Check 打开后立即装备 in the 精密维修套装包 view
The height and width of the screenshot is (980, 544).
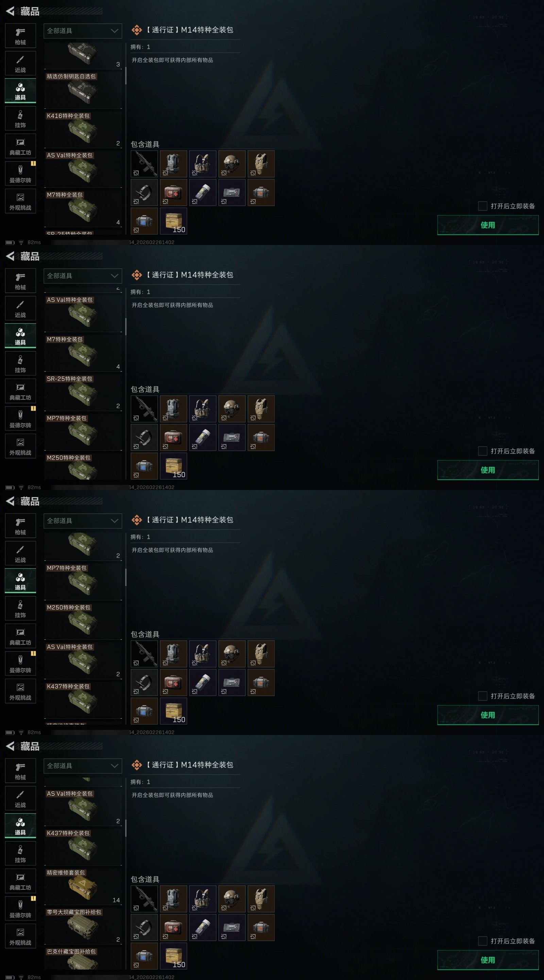pyautogui.click(x=482, y=941)
